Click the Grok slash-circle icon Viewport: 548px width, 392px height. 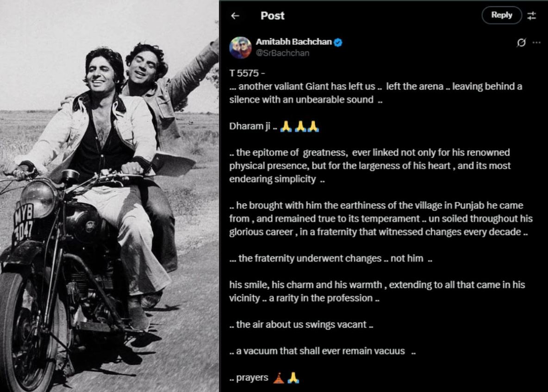click(521, 43)
